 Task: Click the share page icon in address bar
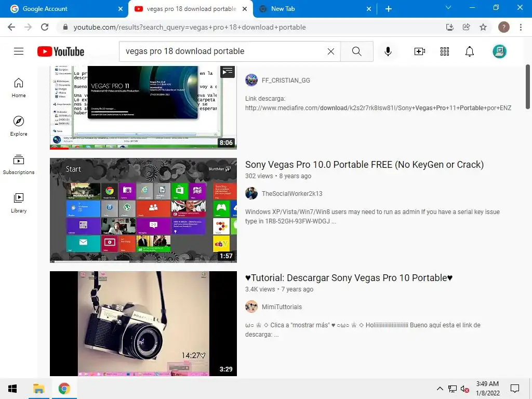click(x=466, y=27)
